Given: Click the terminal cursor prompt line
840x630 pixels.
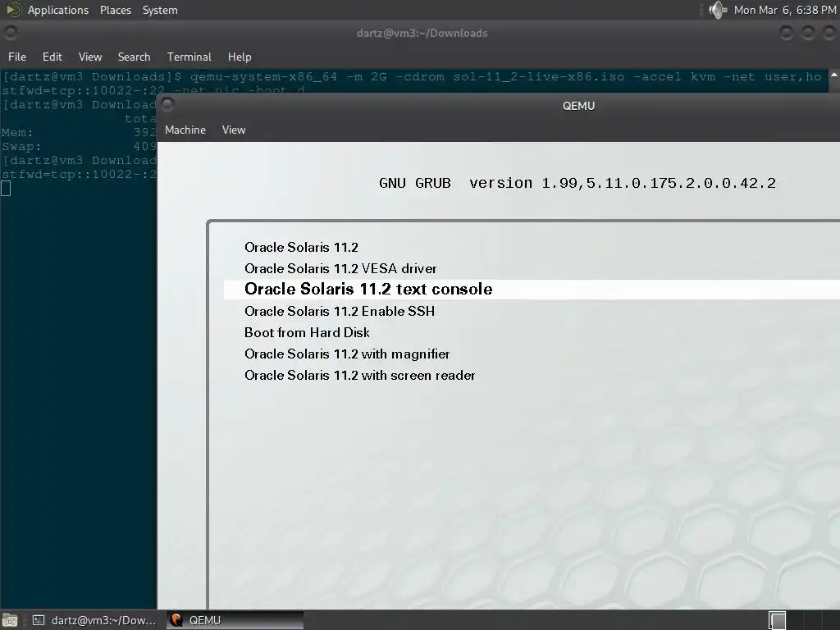Looking at the screenshot, I should pos(6,188).
